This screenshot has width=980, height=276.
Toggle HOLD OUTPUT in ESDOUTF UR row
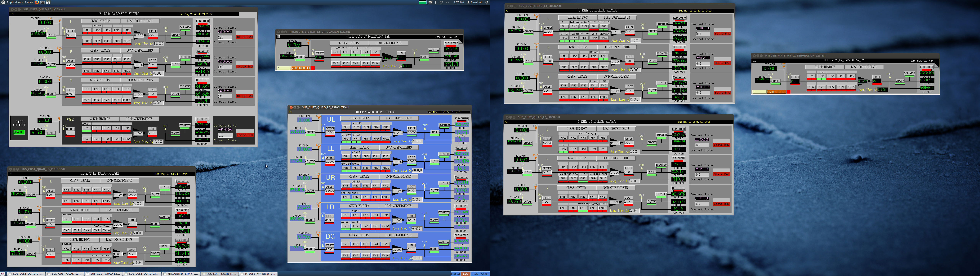(x=461, y=177)
